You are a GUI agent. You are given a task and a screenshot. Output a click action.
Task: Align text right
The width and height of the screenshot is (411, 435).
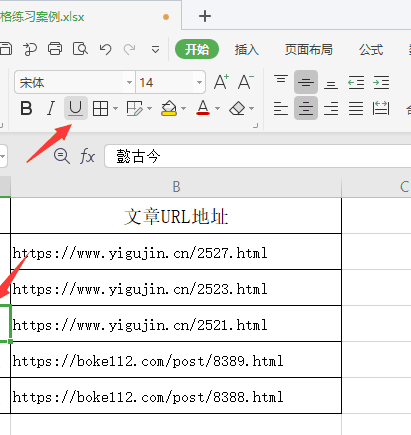click(331, 108)
